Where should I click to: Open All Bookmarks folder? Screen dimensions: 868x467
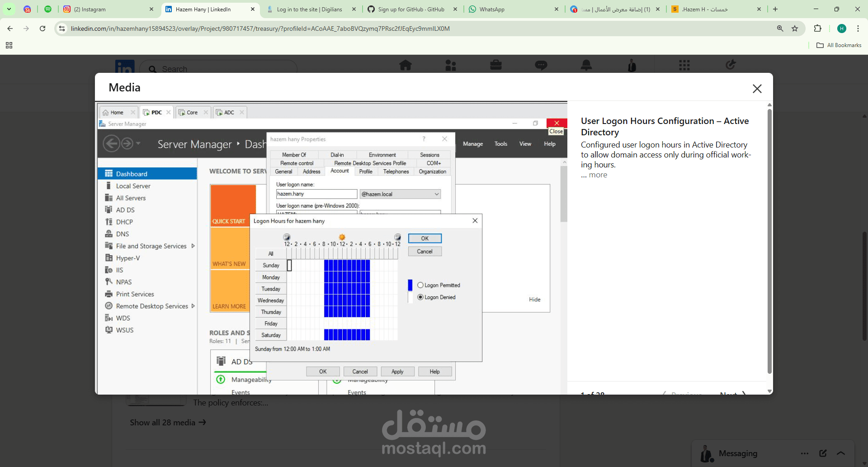coord(839,45)
